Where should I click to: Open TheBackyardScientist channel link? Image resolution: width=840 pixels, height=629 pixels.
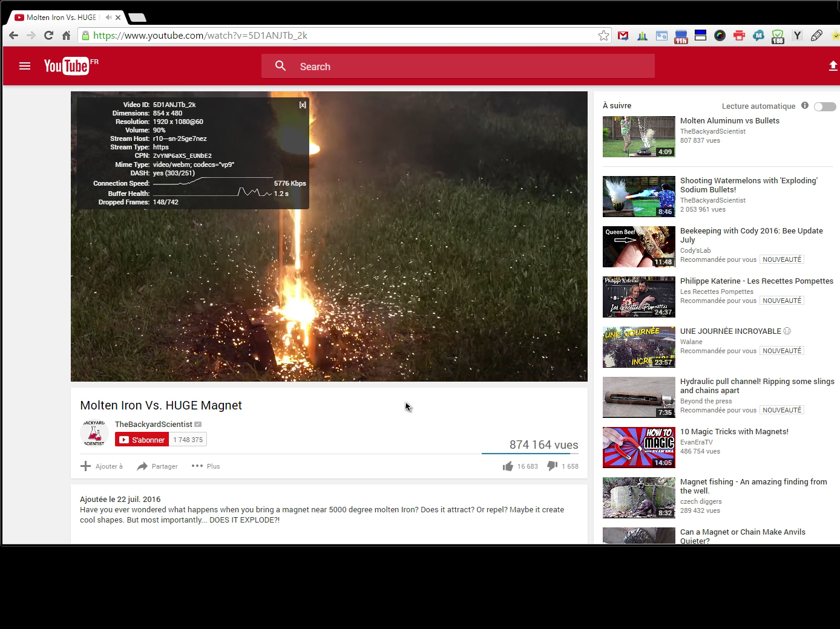(x=154, y=425)
